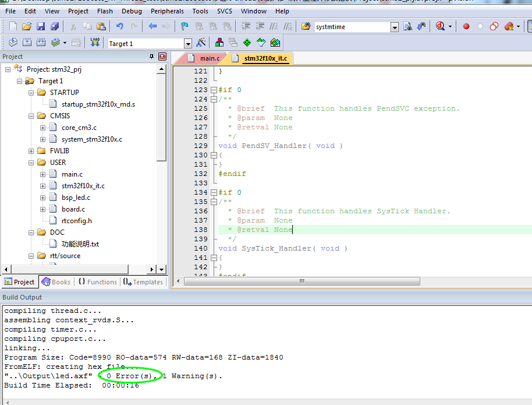The image size is (532, 405).
Task: Download to flash with the LOAD icon
Action: click(x=95, y=43)
